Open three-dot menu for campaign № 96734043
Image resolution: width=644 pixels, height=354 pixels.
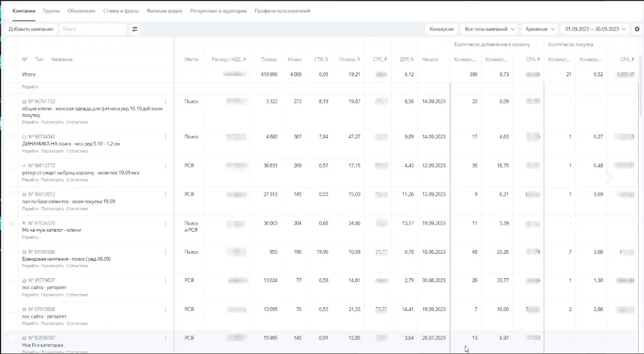point(166,137)
